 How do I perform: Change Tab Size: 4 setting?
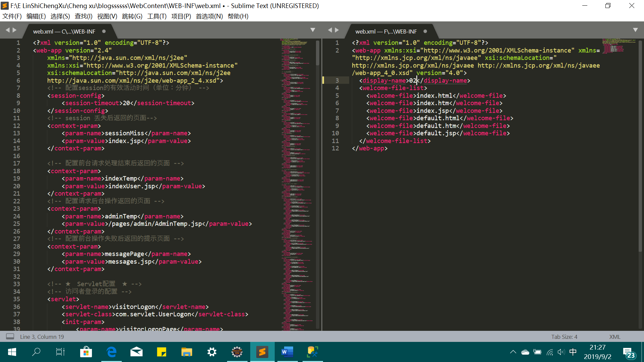[564, 337]
